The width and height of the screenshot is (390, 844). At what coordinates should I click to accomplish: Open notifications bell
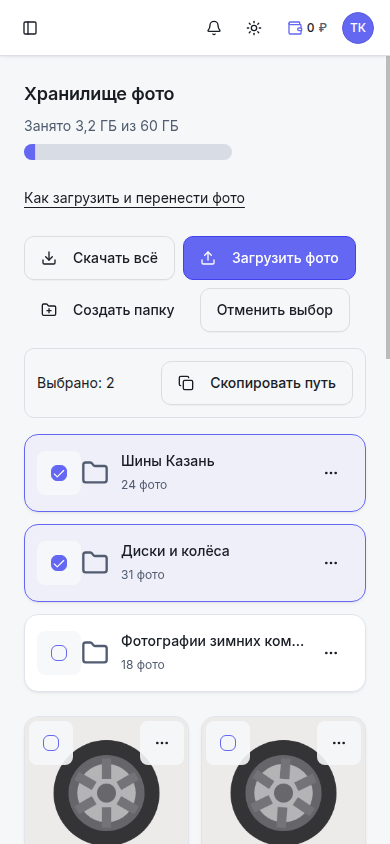tap(214, 28)
